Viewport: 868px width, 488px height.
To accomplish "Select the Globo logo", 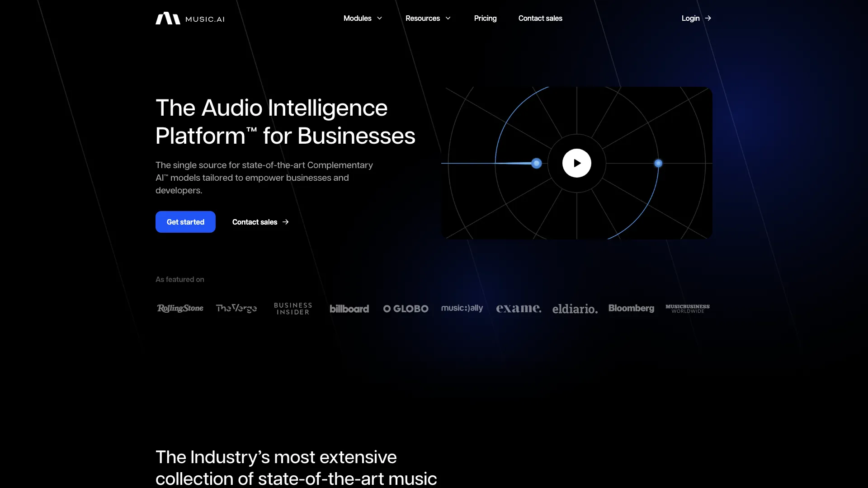I will click(406, 308).
